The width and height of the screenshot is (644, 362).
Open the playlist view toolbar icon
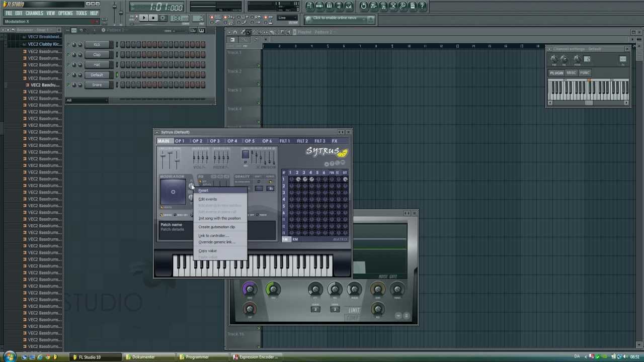pos(310,6)
